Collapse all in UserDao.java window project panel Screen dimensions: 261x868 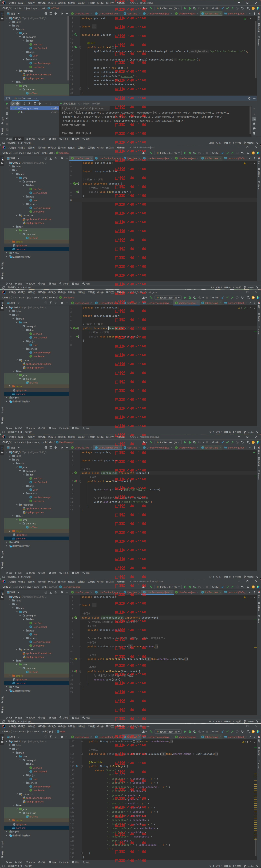56,158
